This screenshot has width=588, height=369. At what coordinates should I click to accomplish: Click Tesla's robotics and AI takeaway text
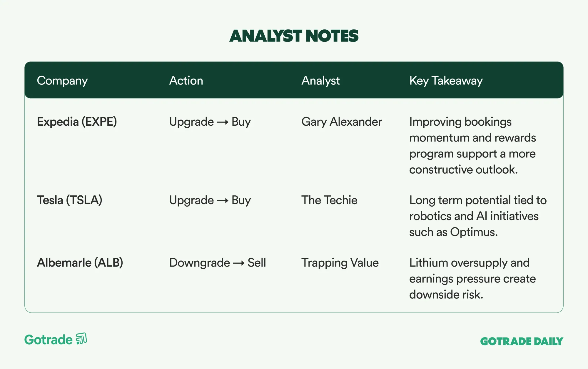[x=478, y=216]
